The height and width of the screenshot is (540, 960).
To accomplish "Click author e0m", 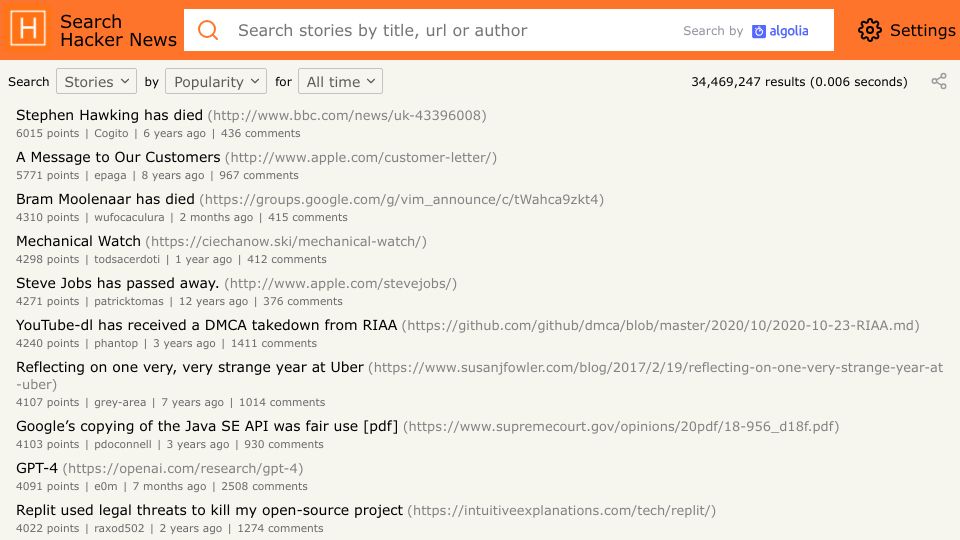I will [x=105, y=487].
